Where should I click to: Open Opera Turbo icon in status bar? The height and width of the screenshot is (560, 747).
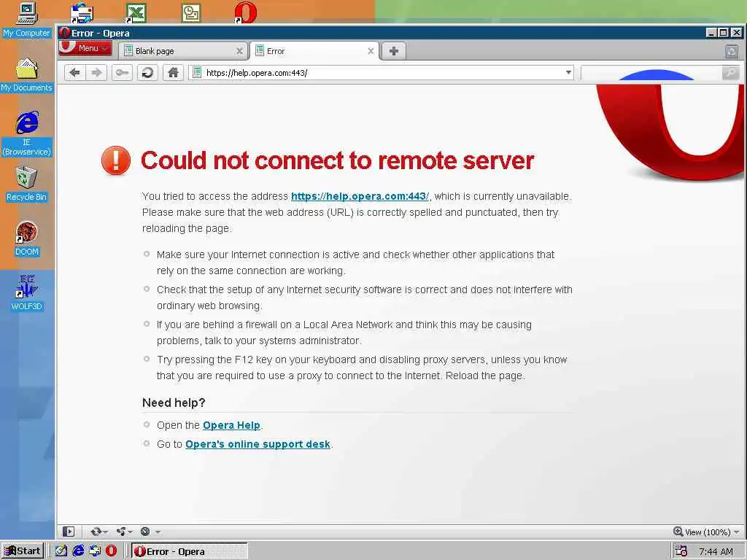146,532
